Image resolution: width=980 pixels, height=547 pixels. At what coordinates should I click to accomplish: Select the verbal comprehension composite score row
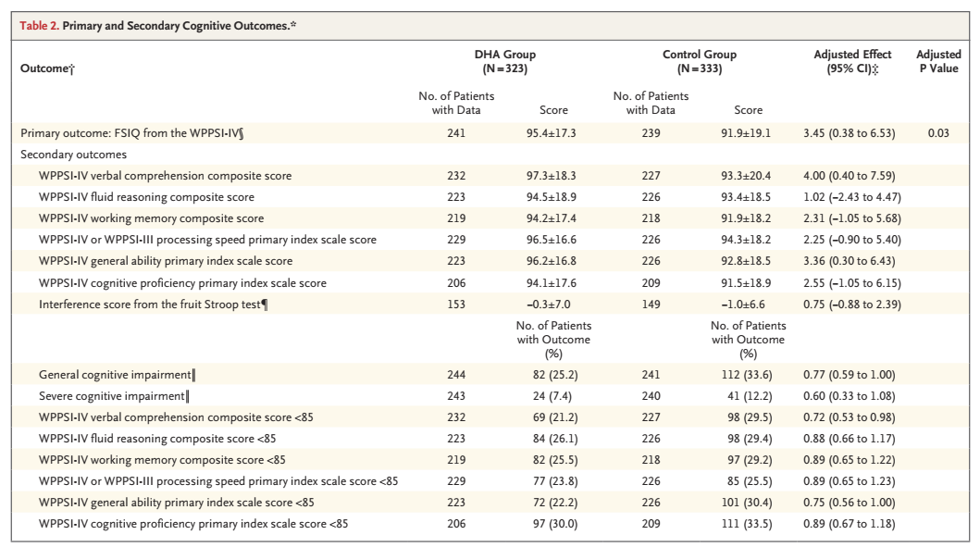point(165,176)
